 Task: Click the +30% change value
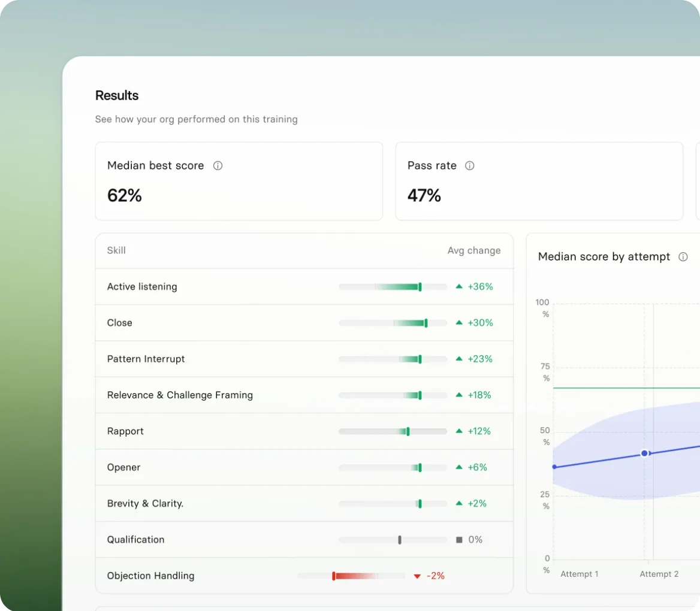(481, 323)
